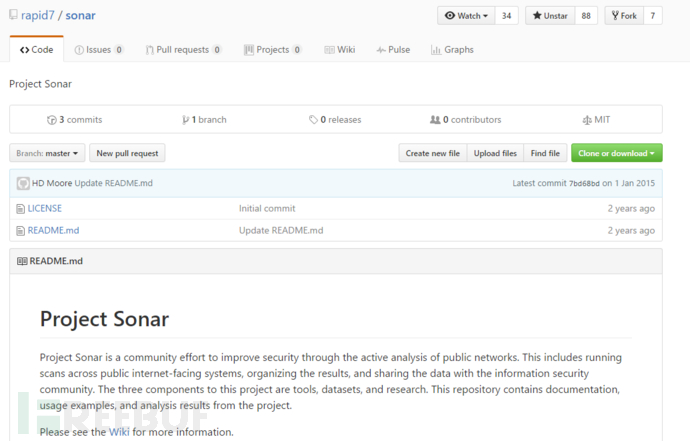Click Find file button
690x441 pixels.
click(x=545, y=153)
